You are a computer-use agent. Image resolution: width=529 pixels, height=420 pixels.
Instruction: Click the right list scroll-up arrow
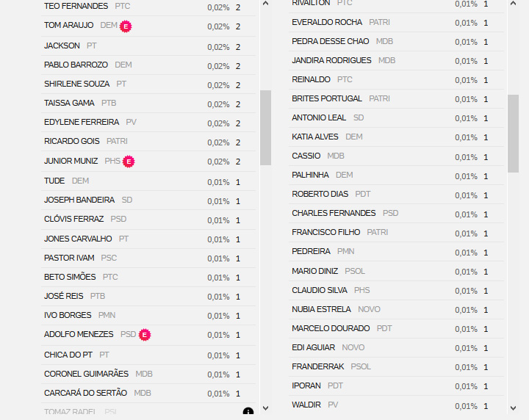click(513, 4)
